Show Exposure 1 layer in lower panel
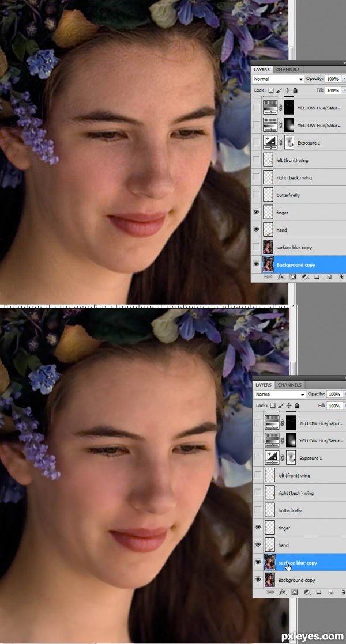The image size is (346, 644). click(258, 457)
